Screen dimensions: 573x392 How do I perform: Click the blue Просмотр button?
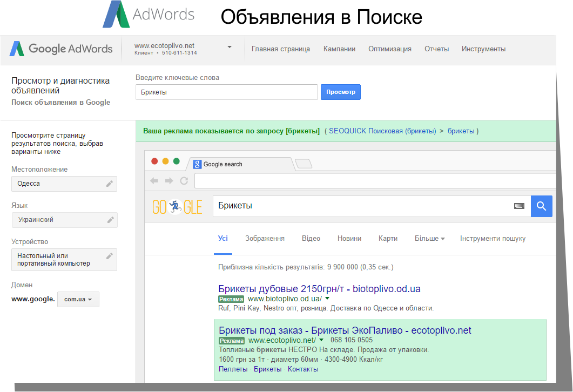point(341,92)
